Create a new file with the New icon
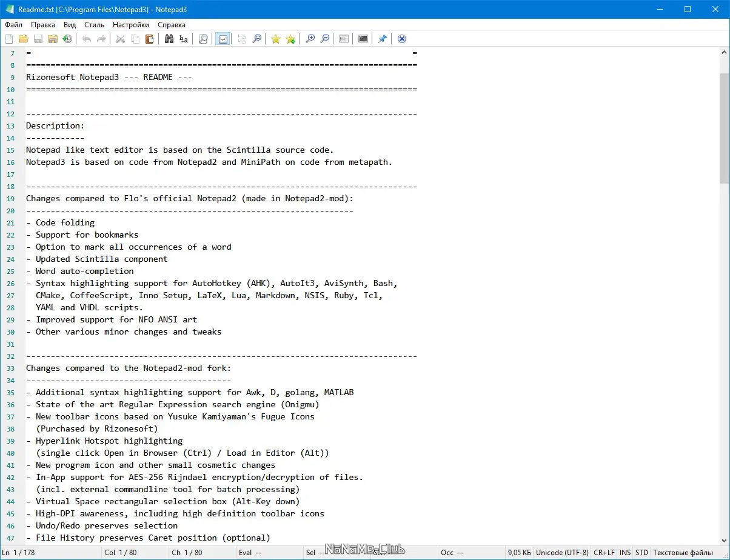Viewport: 730px width, 560px height. pyautogui.click(x=9, y=39)
